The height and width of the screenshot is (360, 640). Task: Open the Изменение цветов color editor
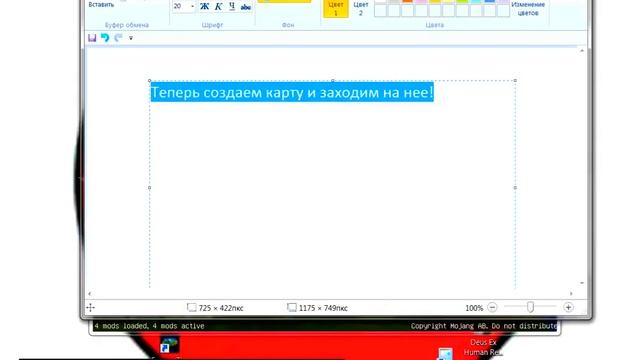(528, 9)
